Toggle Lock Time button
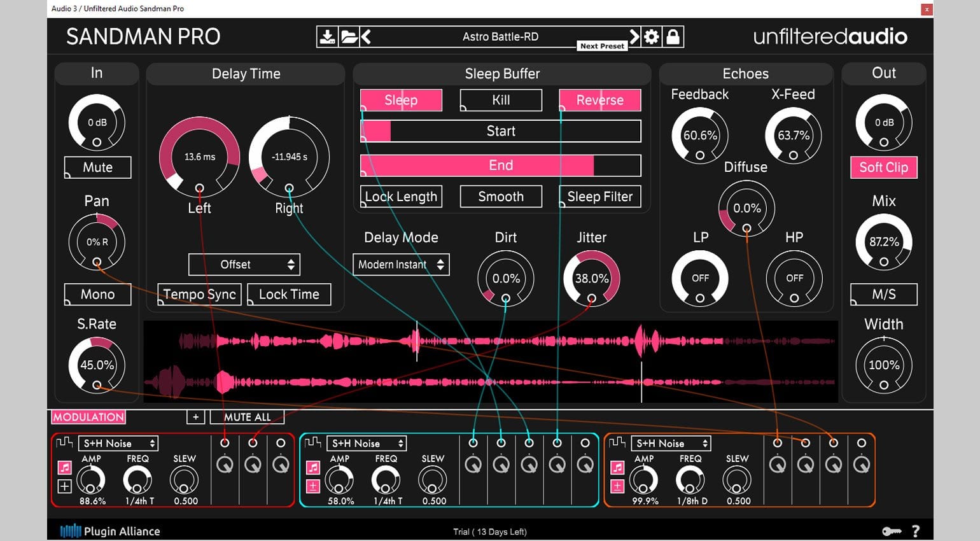Image resolution: width=980 pixels, height=541 pixels. pyautogui.click(x=289, y=294)
